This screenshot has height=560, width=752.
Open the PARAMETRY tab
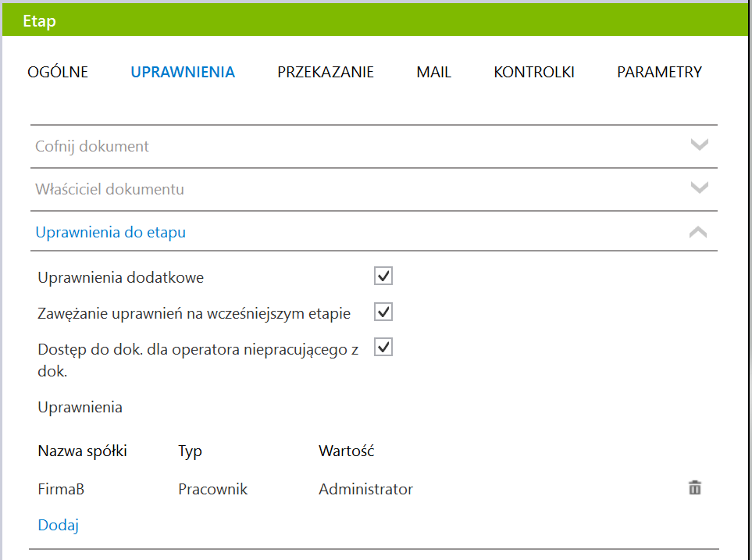[659, 72]
